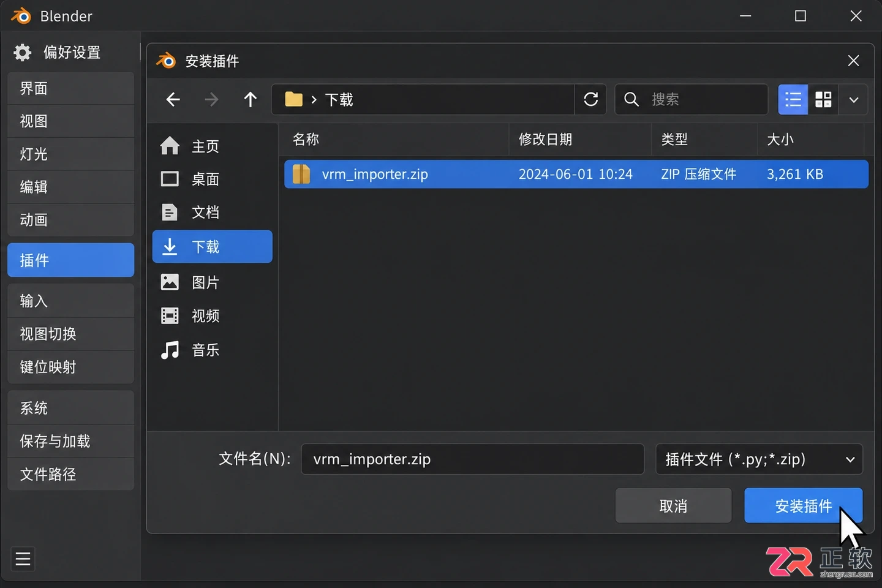The width and height of the screenshot is (882, 588).
Task: Click the forward navigation arrow
Action: pyautogui.click(x=211, y=99)
